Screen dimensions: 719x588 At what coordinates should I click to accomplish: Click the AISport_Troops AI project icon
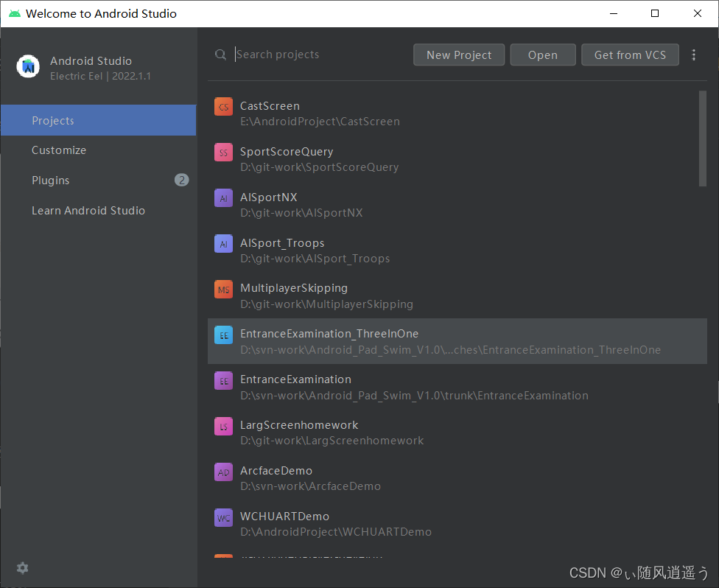click(223, 244)
